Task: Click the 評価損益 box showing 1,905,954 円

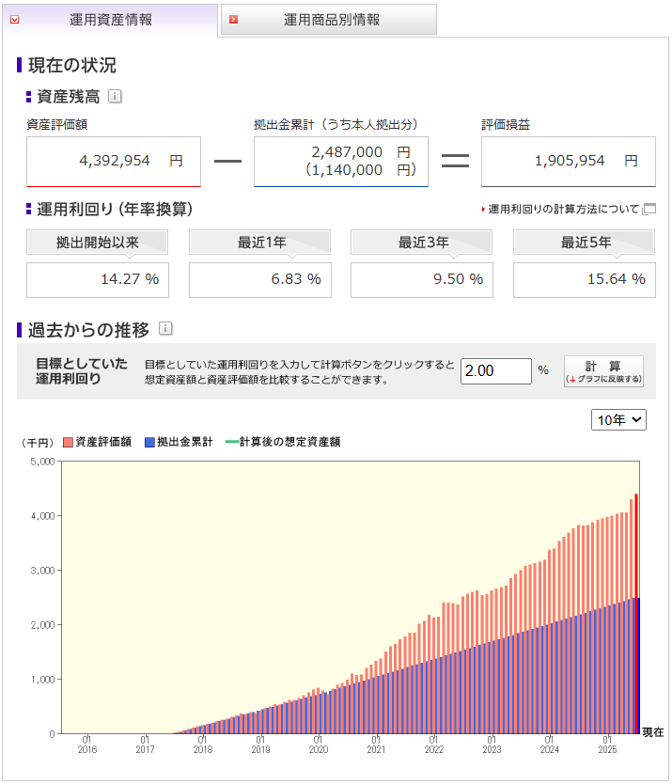Action: [568, 161]
